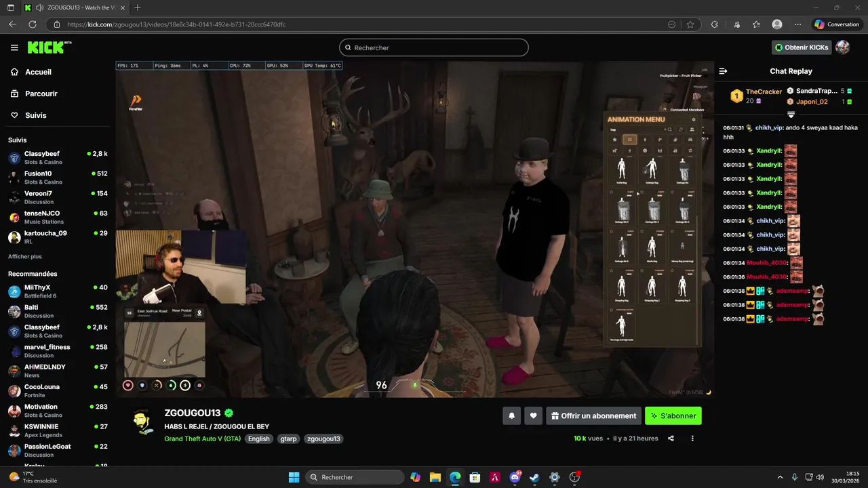This screenshot has width=868, height=488.
Task: Open the hamburger menu next to the KICK logo
Action: (x=14, y=47)
